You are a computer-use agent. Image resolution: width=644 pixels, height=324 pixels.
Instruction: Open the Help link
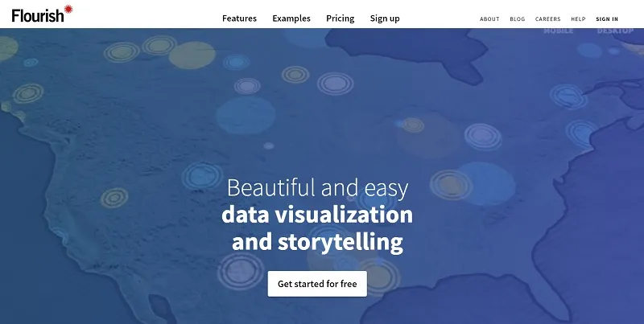tap(578, 19)
